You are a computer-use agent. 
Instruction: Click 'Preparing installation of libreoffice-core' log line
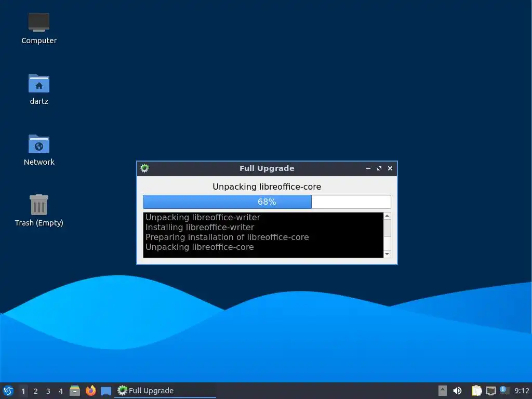tap(227, 237)
